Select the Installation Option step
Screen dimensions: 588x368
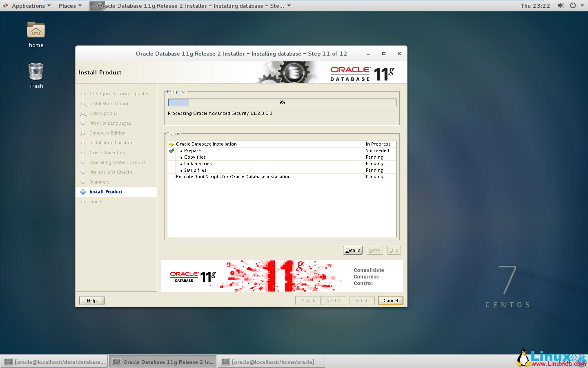coord(109,103)
